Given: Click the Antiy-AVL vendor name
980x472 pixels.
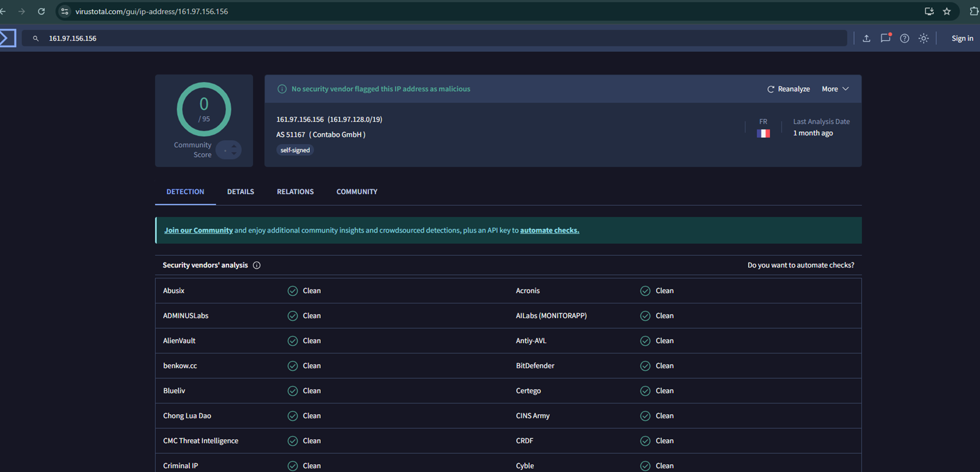Looking at the screenshot, I should 531,341.
